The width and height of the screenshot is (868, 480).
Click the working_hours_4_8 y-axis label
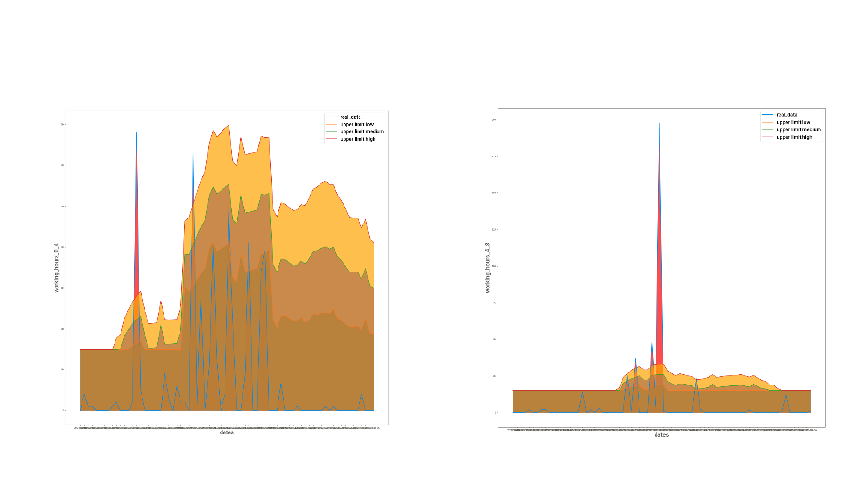(x=488, y=268)
